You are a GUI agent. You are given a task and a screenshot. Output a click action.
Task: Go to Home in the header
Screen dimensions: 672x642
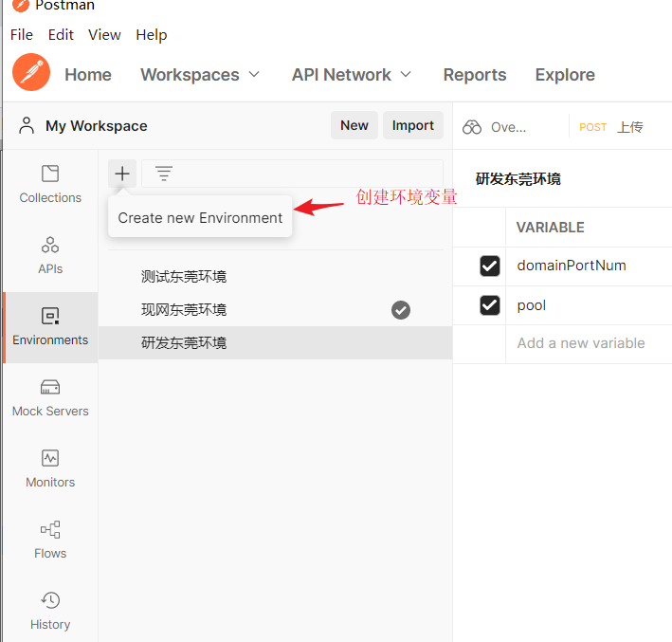point(88,75)
